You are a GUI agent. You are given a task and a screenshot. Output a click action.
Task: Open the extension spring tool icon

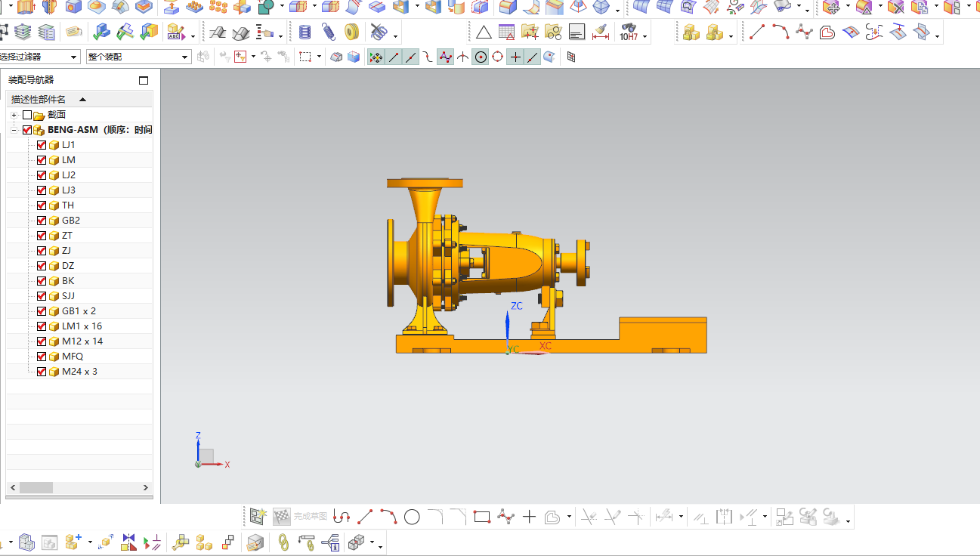click(x=328, y=32)
